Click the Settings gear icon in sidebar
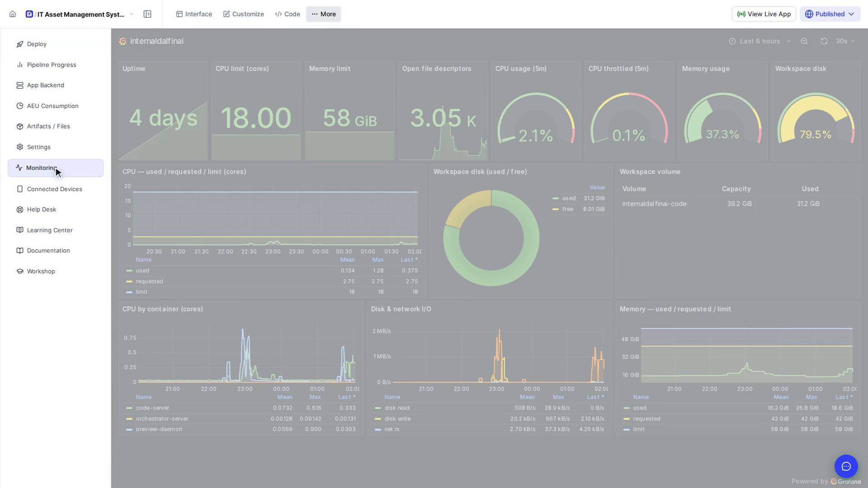This screenshot has height=488, width=868. (20, 147)
